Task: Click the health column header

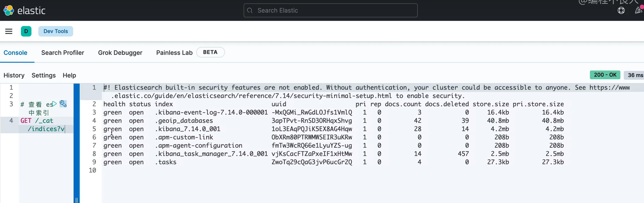Action: (114, 104)
